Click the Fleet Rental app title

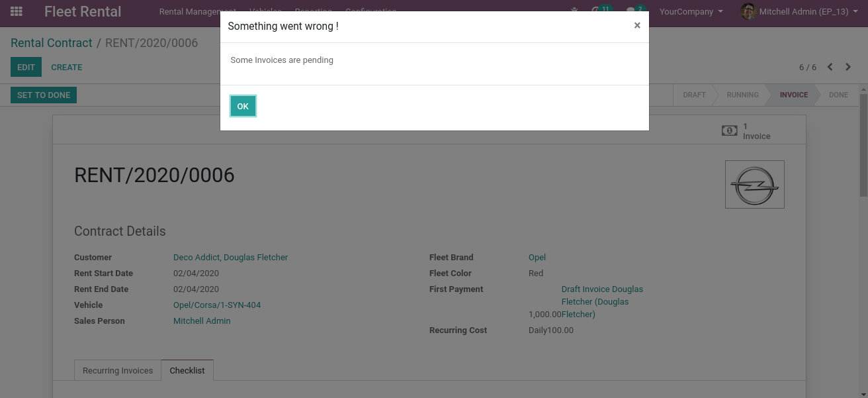(x=83, y=11)
